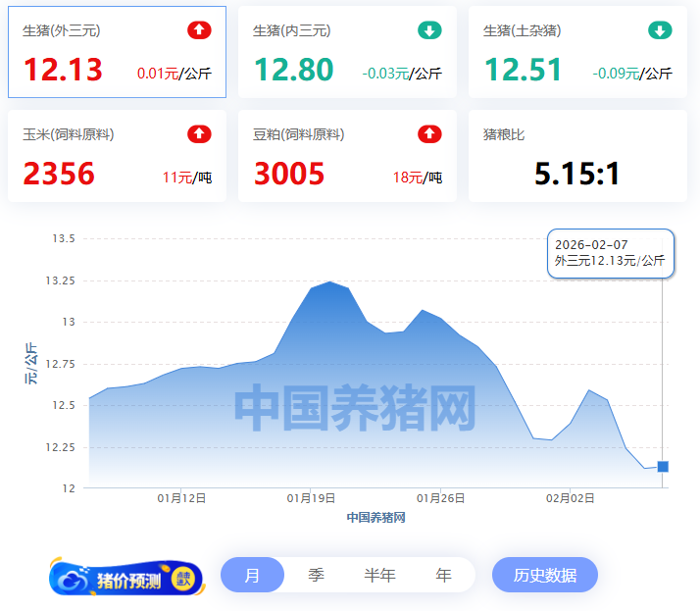Screen dimensions: 700x611
Task: Click green down arrow on 生猪(内三元) card
Action: [429, 30]
